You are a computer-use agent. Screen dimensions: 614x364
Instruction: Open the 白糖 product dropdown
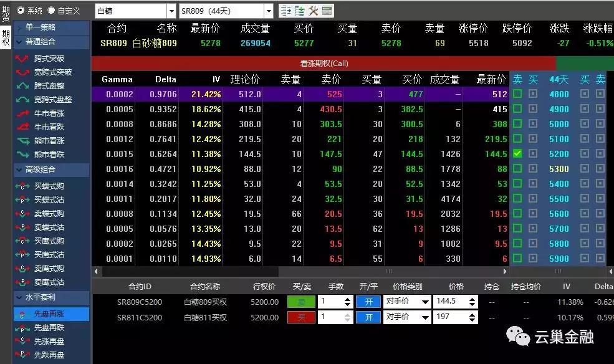[171, 11]
